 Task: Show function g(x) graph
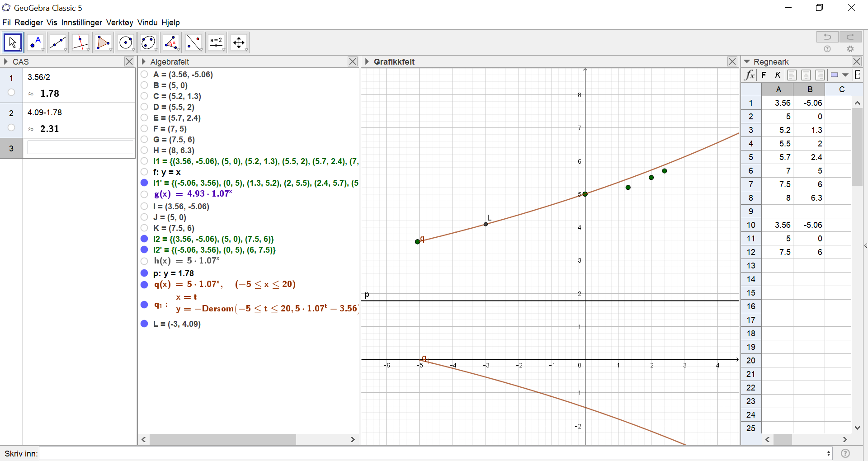[x=144, y=194]
